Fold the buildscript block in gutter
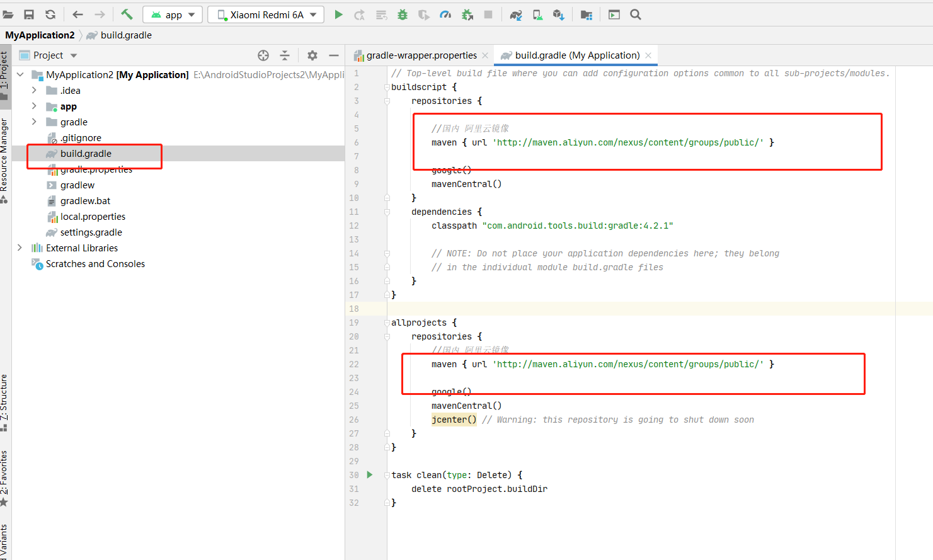933x560 pixels. 387,87
